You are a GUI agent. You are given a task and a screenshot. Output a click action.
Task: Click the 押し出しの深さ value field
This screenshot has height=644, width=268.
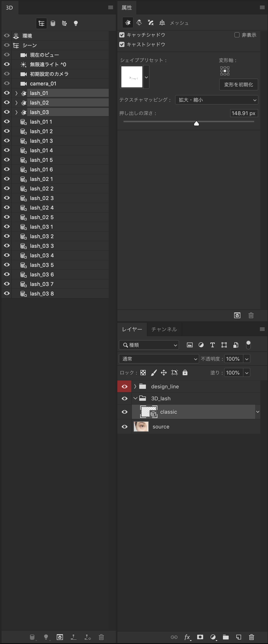(x=244, y=113)
